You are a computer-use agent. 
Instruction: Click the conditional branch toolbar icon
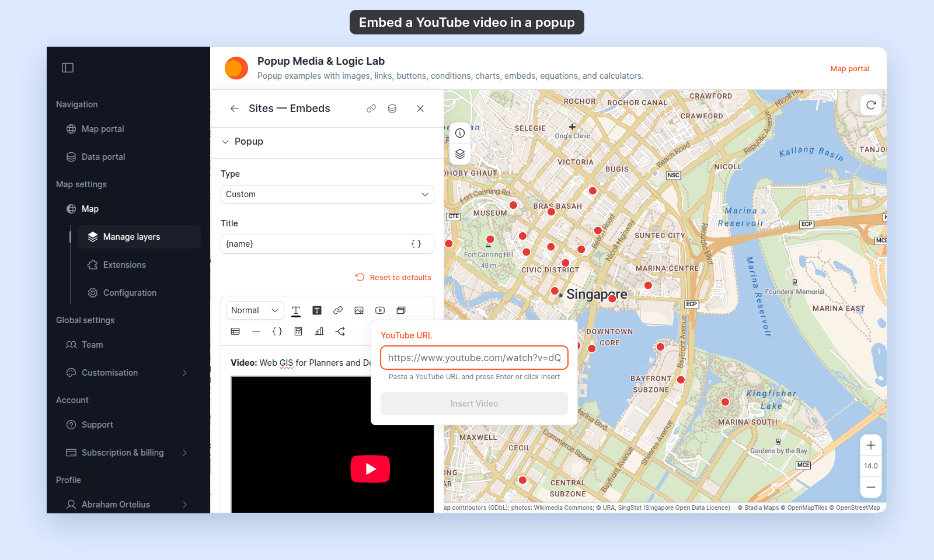pyautogui.click(x=340, y=331)
